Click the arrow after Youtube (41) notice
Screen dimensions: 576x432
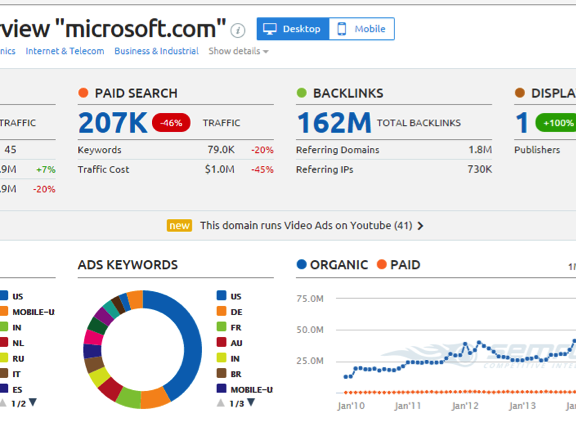(420, 226)
